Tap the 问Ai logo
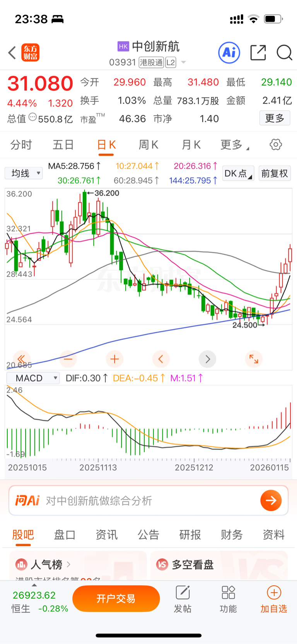 [x=27, y=501]
